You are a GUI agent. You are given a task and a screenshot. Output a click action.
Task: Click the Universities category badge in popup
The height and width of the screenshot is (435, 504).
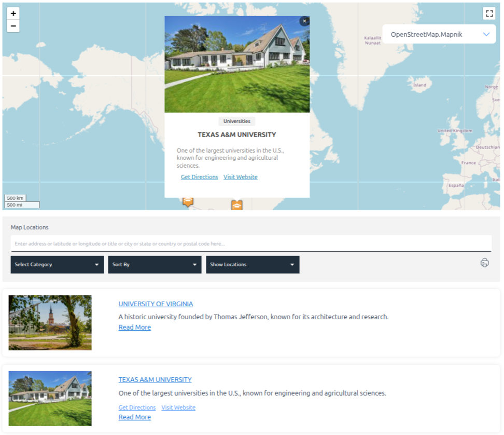[236, 121]
